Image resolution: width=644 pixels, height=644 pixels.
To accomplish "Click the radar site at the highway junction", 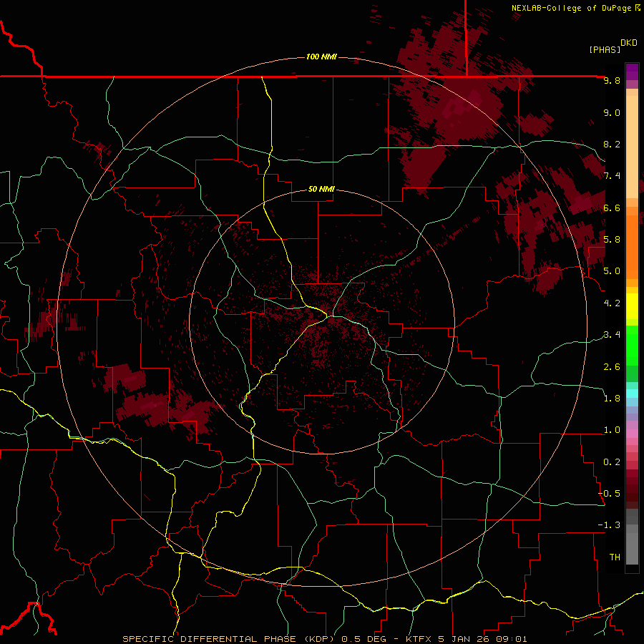I will tap(328, 316).
